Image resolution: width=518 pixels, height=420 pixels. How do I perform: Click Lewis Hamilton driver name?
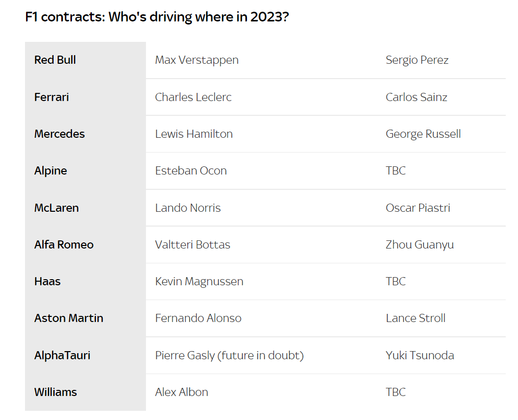pyautogui.click(x=194, y=134)
